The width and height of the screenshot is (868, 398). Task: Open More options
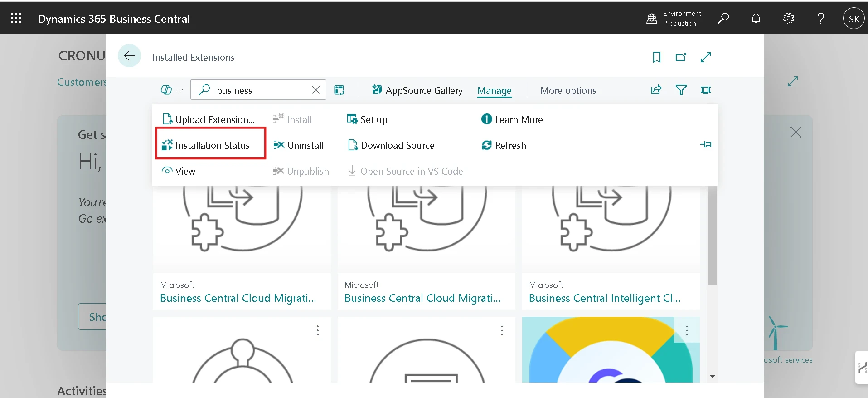568,90
